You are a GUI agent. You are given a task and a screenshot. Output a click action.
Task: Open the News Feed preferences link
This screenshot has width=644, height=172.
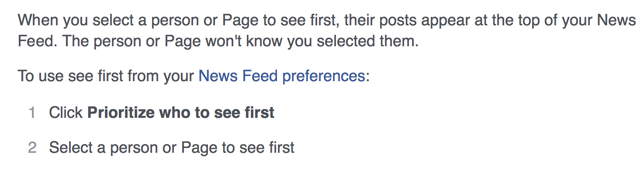(x=282, y=76)
